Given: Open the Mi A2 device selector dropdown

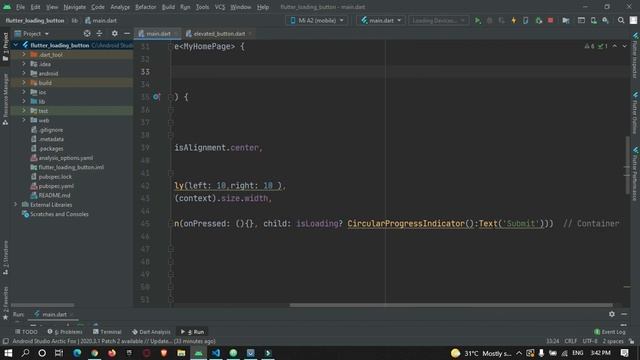Looking at the screenshot, I should point(317,20).
